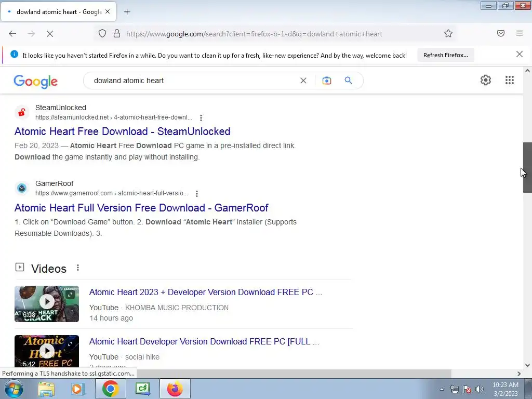Click the vertical scrollbar thumb

pyautogui.click(x=527, y=168)
